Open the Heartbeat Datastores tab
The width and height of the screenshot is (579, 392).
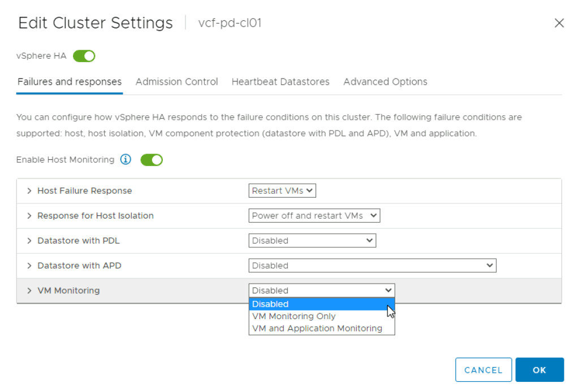[280, 82]
